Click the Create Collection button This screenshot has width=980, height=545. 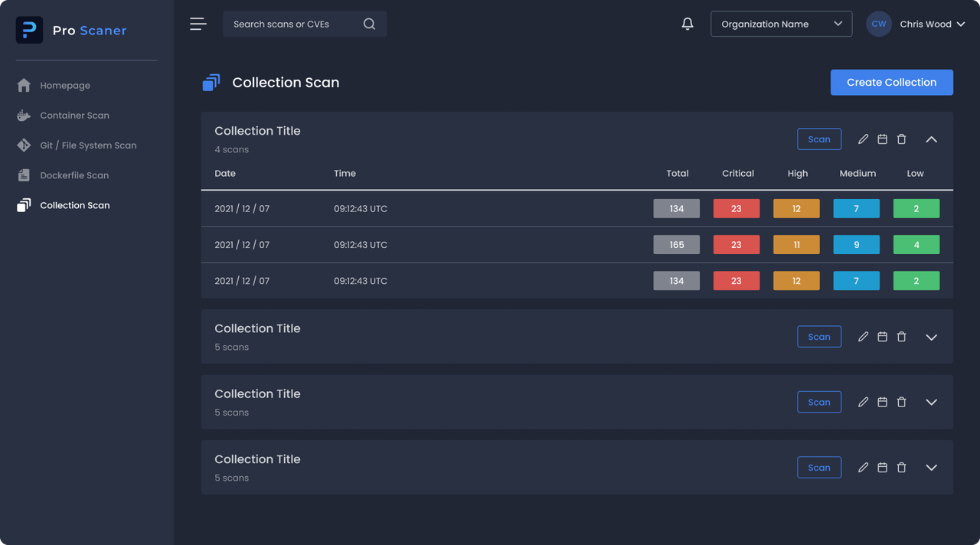[891, 83]
